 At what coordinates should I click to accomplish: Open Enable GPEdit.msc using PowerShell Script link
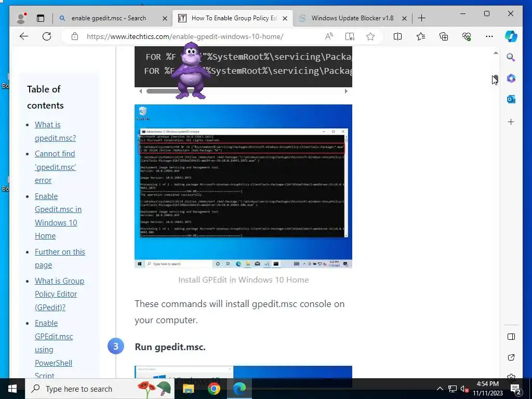click(x=54, y=350)
